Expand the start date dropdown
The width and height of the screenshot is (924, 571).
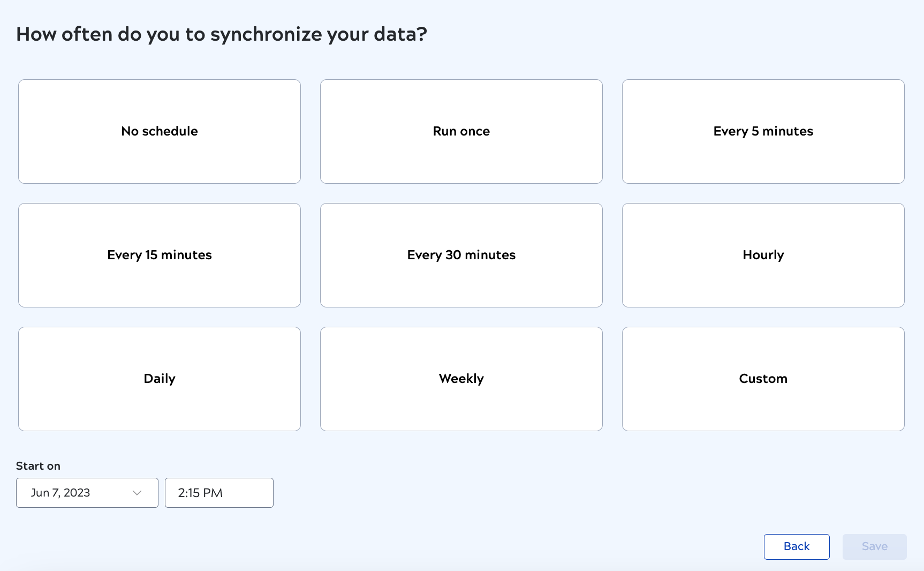pos(87,493)
